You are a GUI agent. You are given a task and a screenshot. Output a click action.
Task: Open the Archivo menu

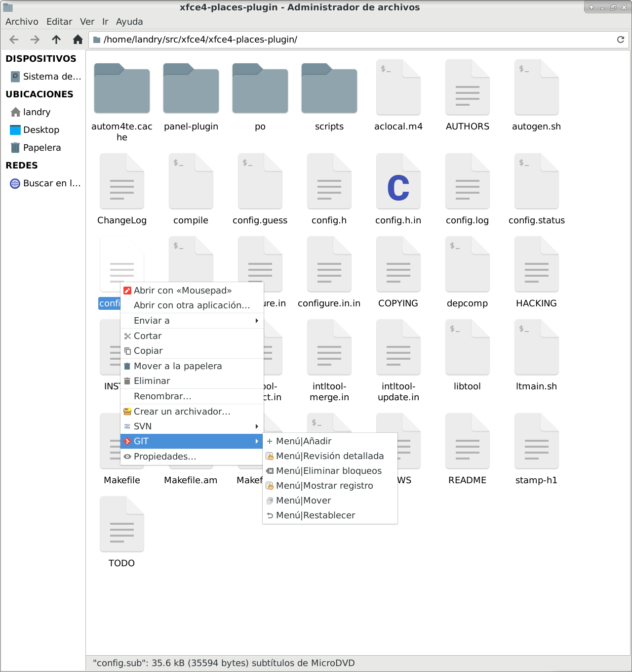click(22, 22)
